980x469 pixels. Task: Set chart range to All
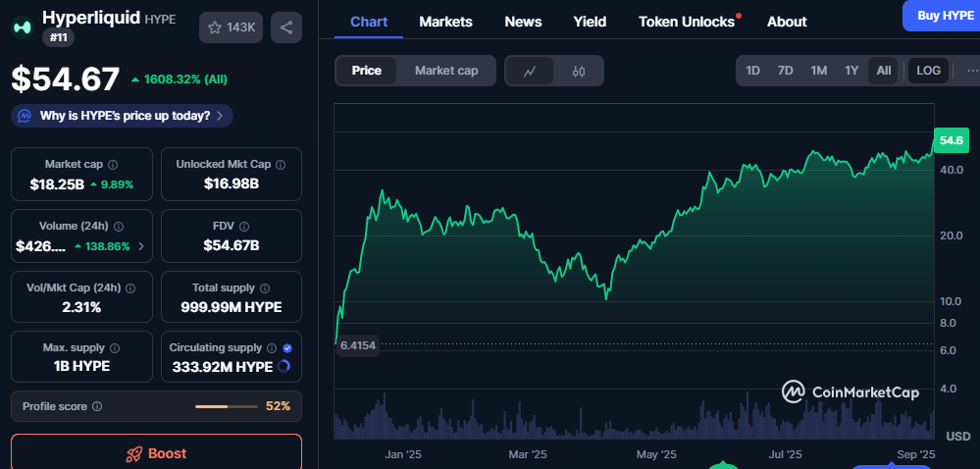point(883,71)
